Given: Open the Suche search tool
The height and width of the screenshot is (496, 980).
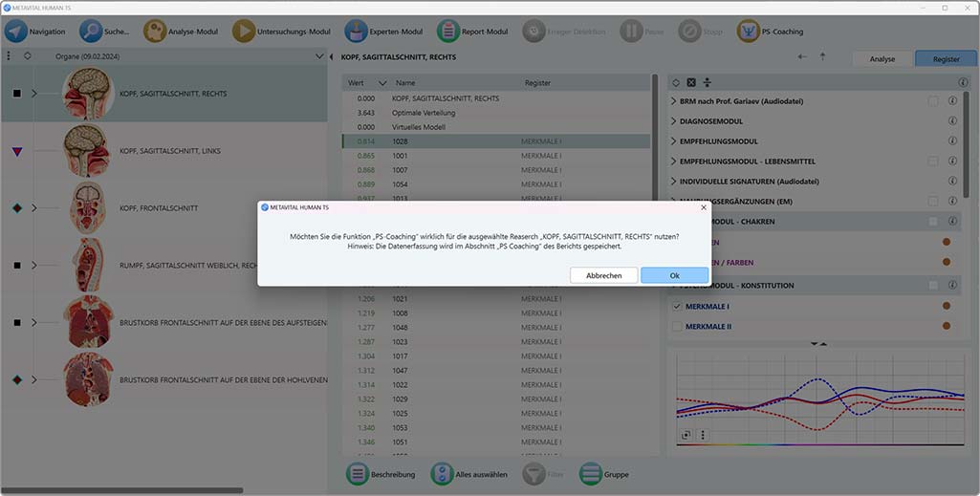Looking at the screenshot, I should (91, 32).
